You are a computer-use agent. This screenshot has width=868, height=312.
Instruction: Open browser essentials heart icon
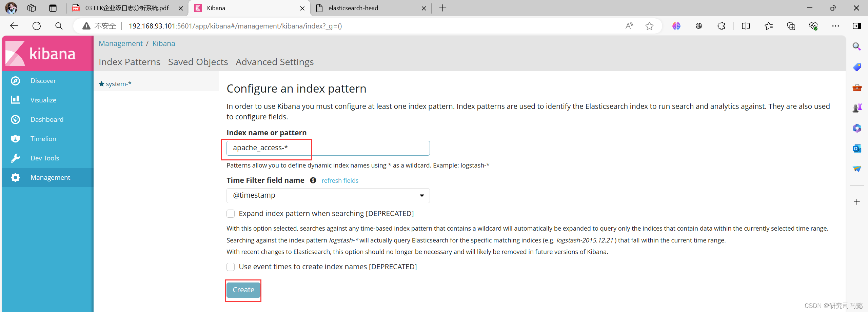point(813,26)
